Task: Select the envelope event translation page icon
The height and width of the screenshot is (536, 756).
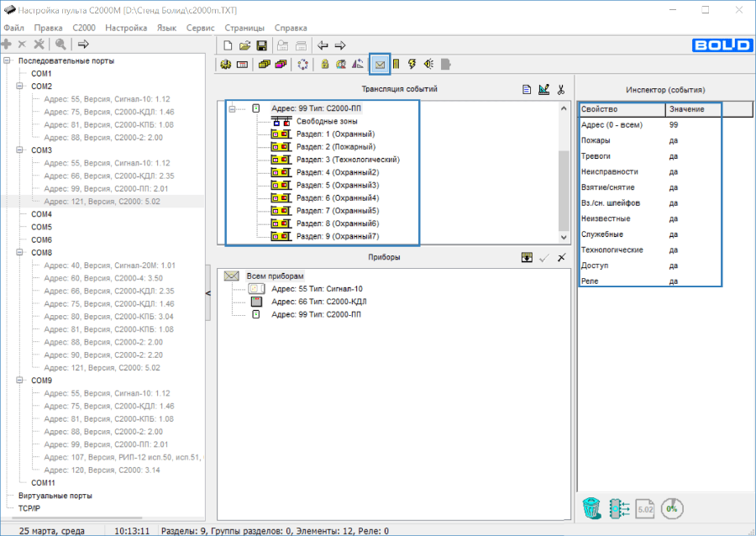Action: coord(380,64)
